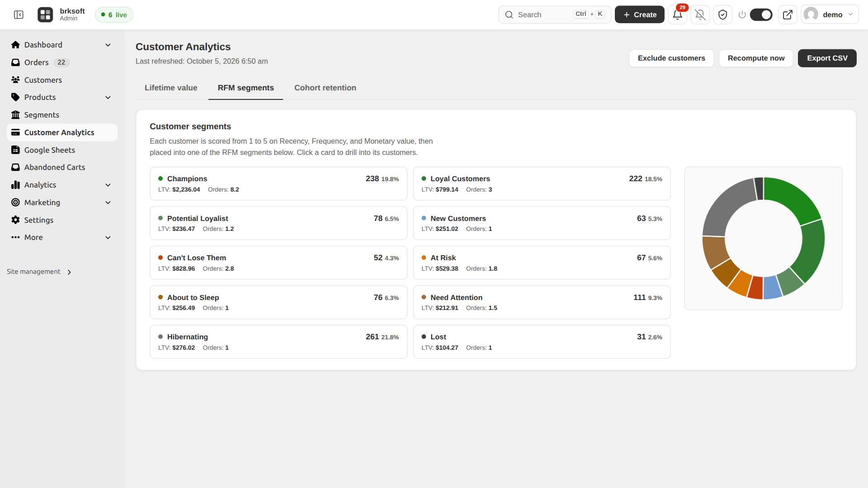Click the Settings gear icon
This screenshot has width=868, height=488.
[16, 220]
